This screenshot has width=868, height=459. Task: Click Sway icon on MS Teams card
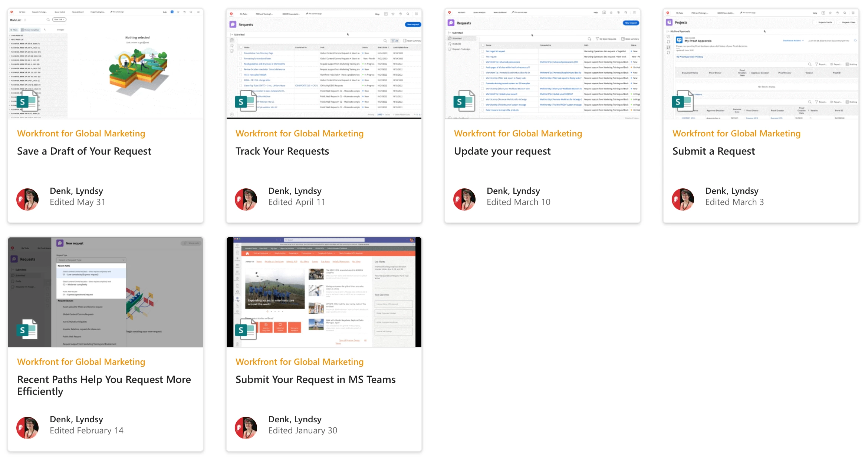tap(245, 330)
